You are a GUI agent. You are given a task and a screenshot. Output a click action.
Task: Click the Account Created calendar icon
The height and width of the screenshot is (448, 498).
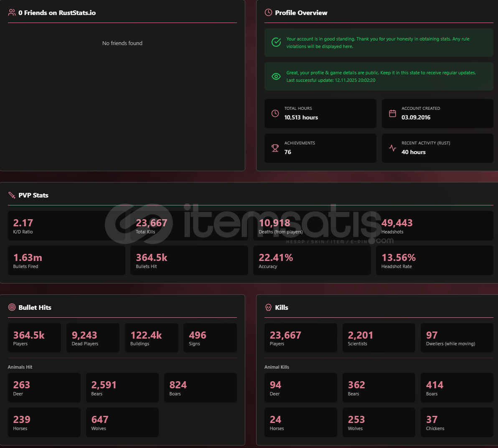(393, 113)
